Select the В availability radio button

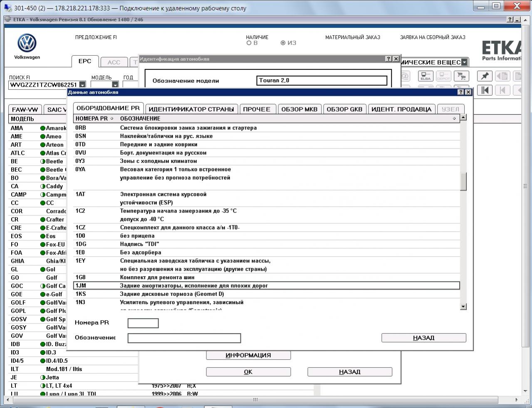[249, 43]
